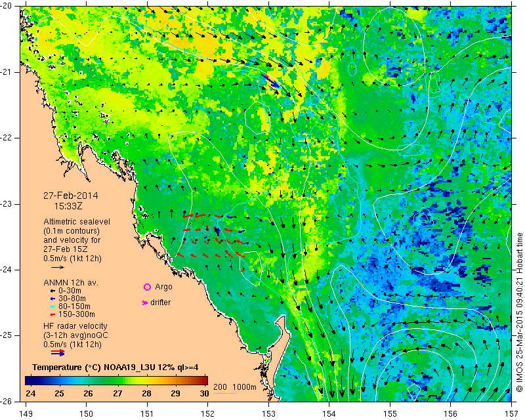Viewport: 525px width, 420px height.
Task: Click the '(3-12h avg)noQC' legend text
Action: 75,335
